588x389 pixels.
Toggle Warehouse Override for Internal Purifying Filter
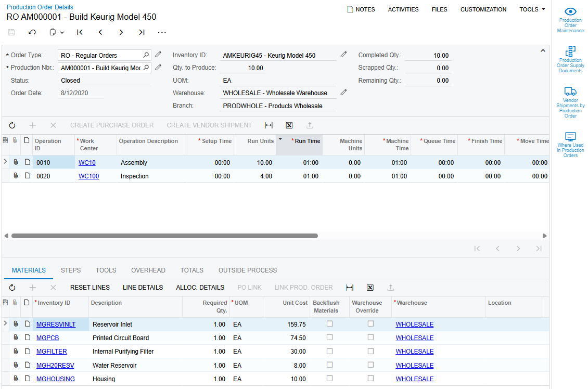pyautogui.click(x=371, y=351)
